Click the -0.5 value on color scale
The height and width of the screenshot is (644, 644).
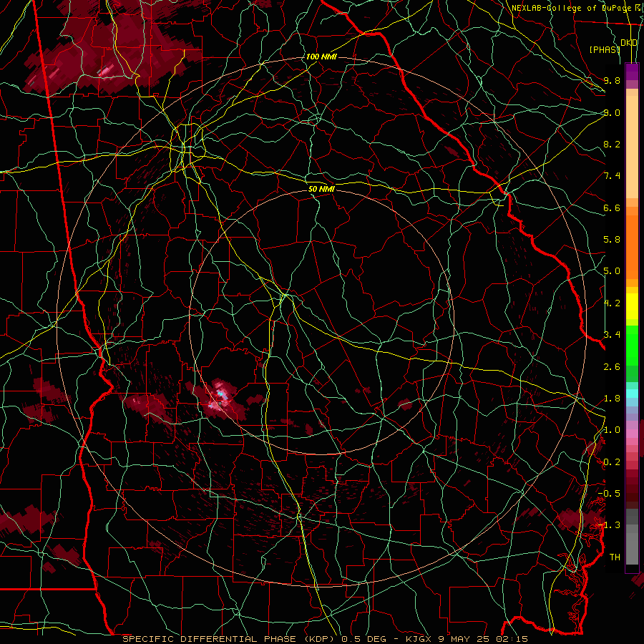point(609,494)
